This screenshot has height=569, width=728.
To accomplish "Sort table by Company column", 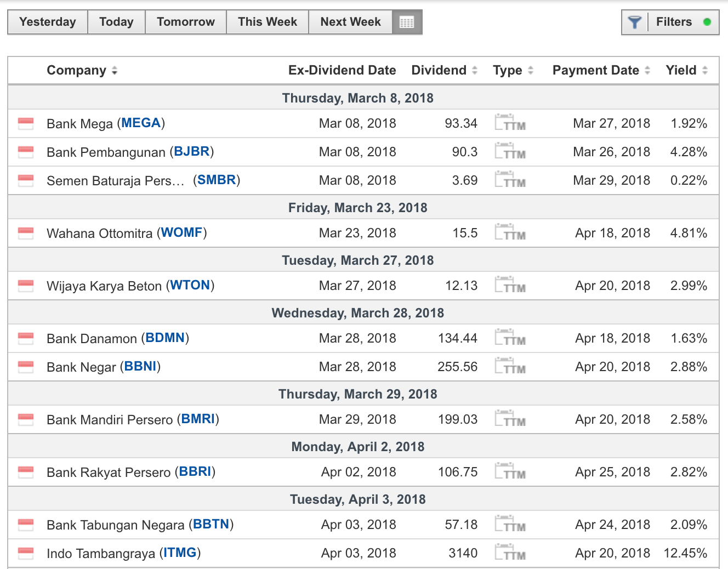I will pos(82,70).
